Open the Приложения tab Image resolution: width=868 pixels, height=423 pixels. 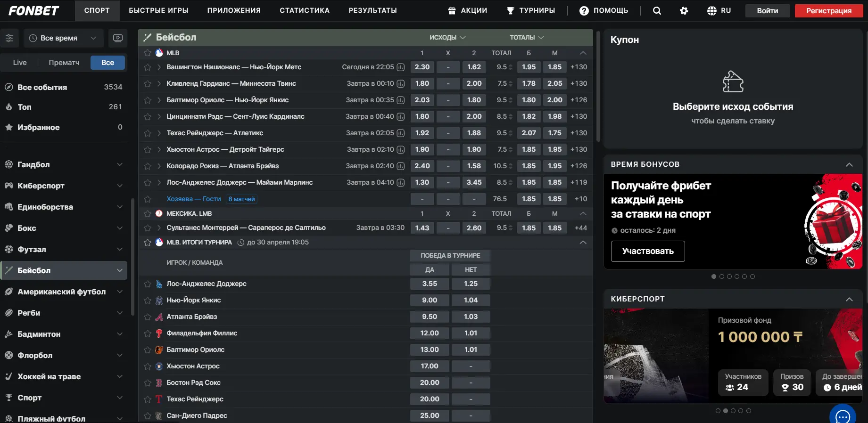tap(234, 10)
